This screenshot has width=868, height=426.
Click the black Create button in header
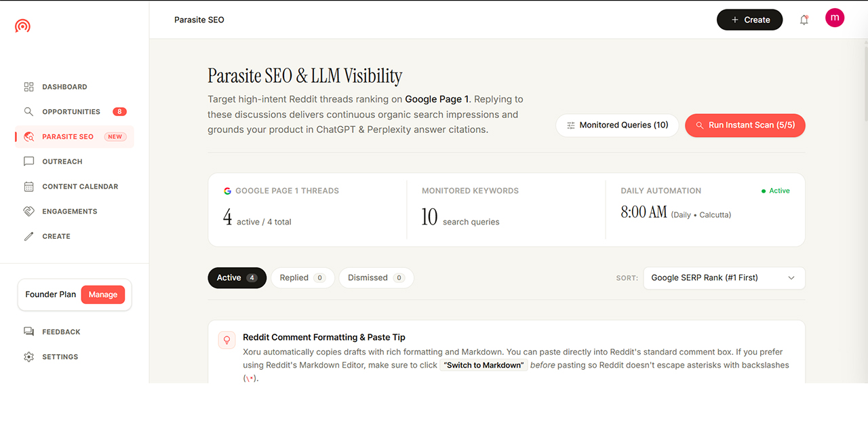750,20
